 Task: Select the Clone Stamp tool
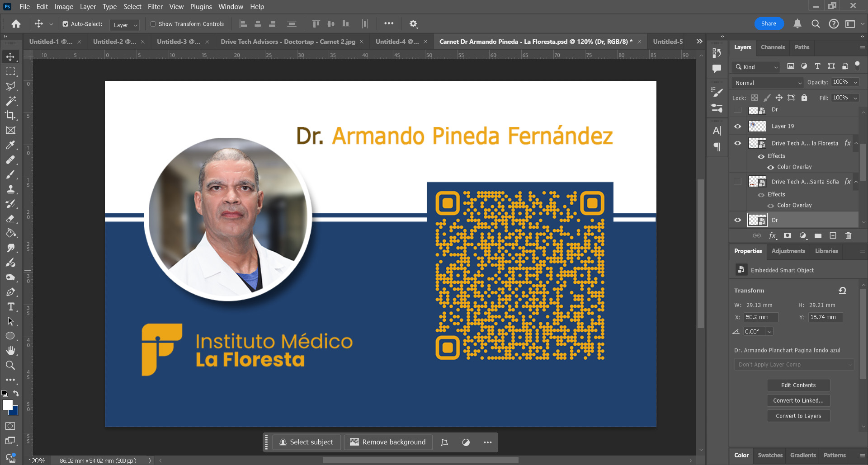pos(10,189)
